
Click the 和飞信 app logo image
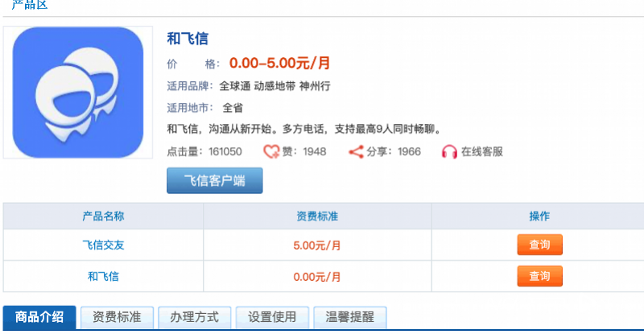pyautogui.click(x=78, y=93)
